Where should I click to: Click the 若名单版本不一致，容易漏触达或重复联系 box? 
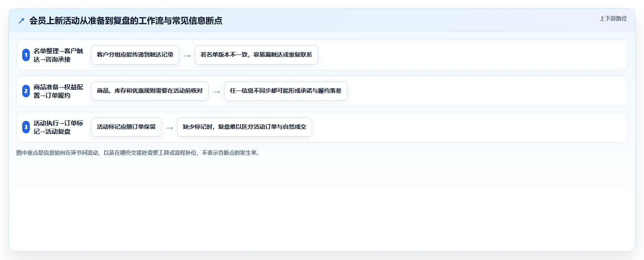pyautogui.click(x=256, y=55)
